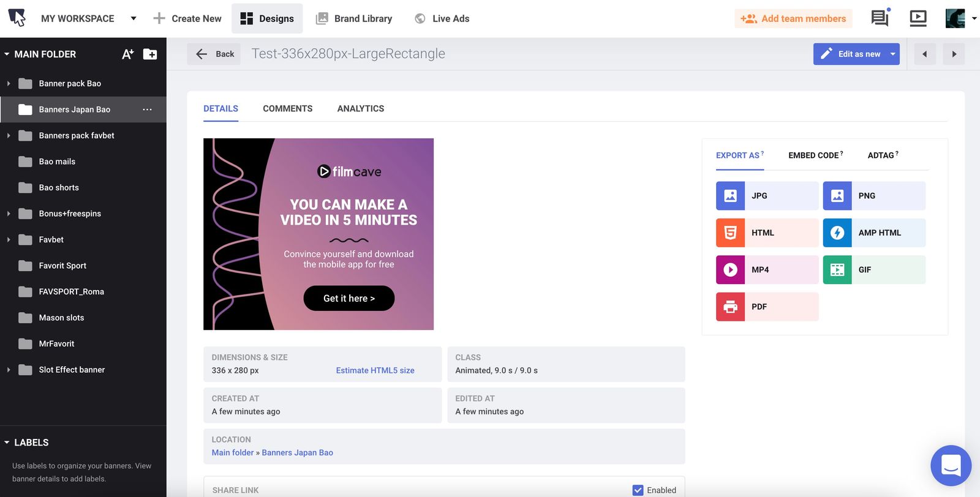The height and width of the screenshot is (497, 980).
Task: Switch to COMMENTS tab
Action: point(288,108)
